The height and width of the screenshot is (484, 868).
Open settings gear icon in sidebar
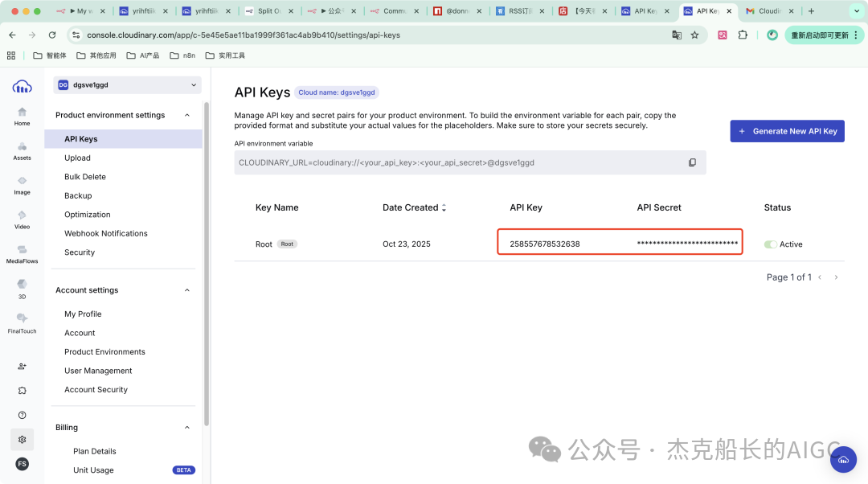(x=23, y=439)
